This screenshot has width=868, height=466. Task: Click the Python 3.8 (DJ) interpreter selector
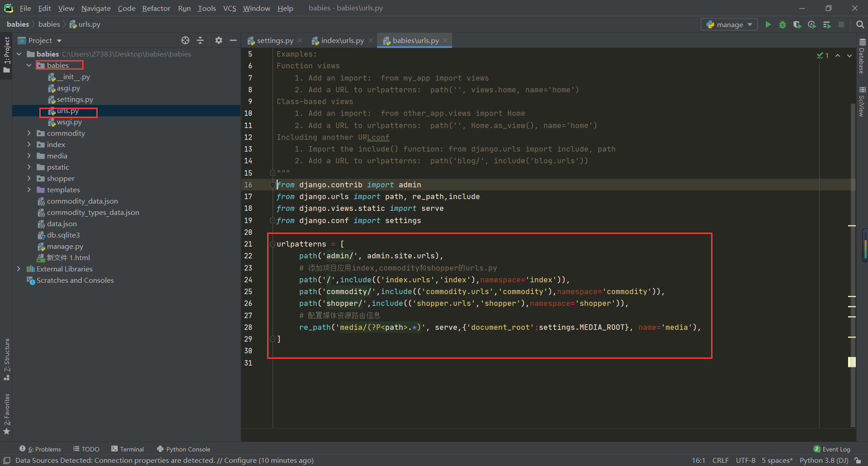pyautogui.click(x=824, y=460)
